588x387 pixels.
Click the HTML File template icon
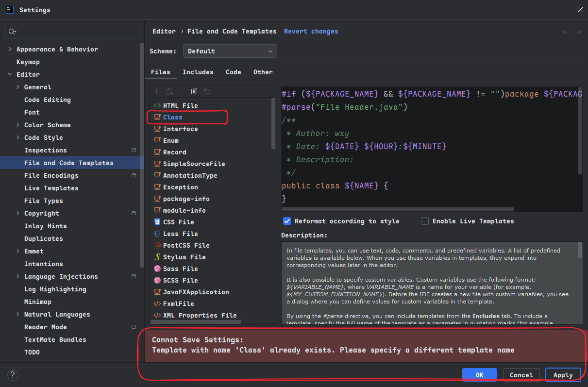157,105
